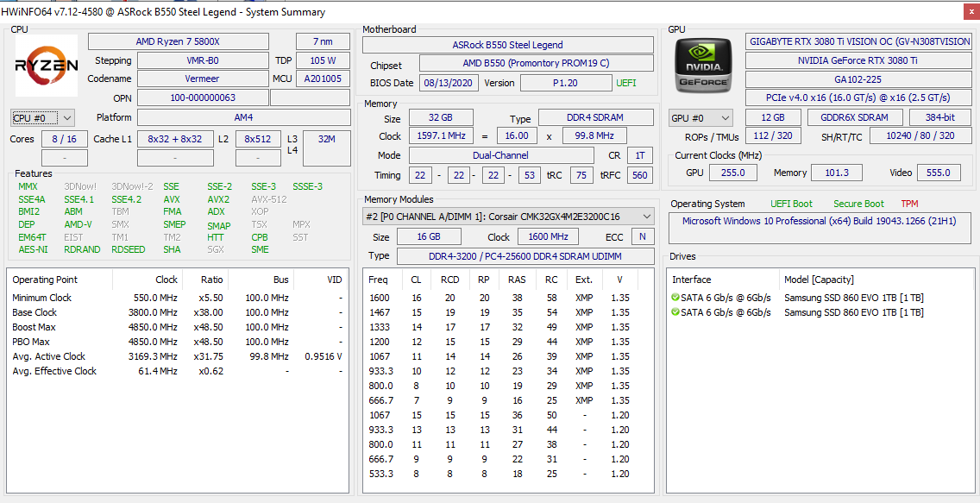Open the CPU #0 selector dropdown

43,117
